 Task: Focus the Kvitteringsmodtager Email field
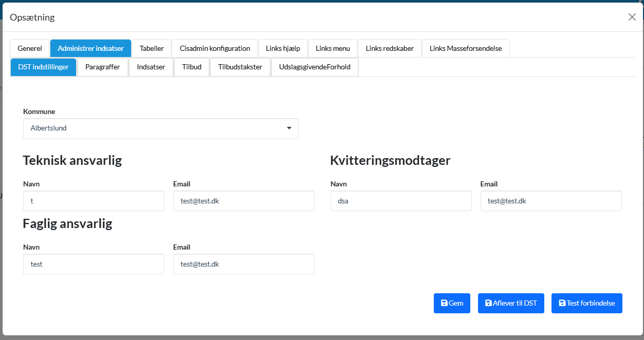point(550,201)
